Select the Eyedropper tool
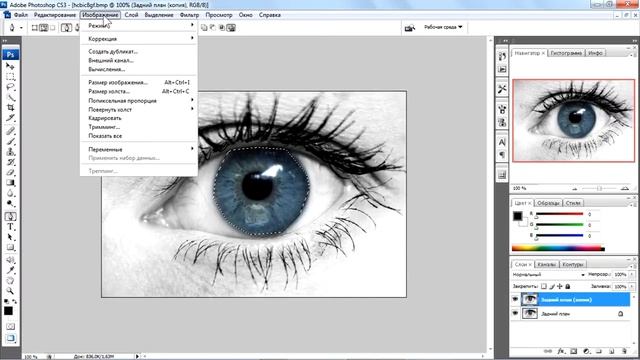Image resolution: width=640 pixels, height=360 pixels. point(10,270)
